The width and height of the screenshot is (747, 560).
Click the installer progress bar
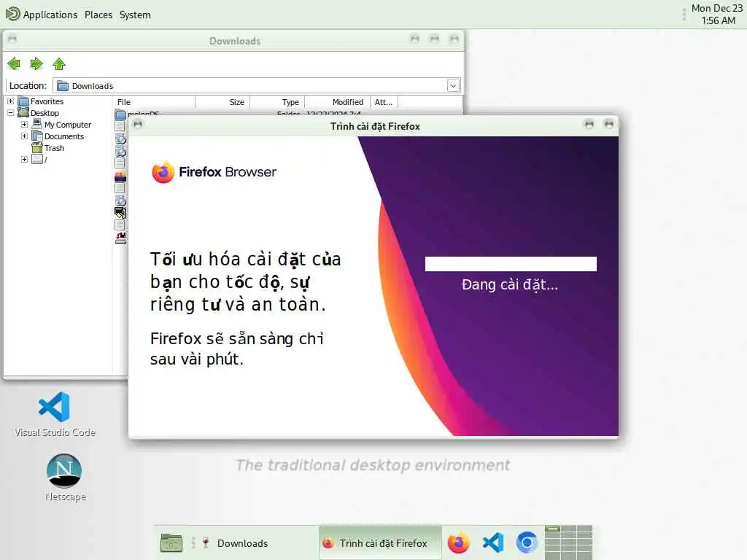coord(511,264)
